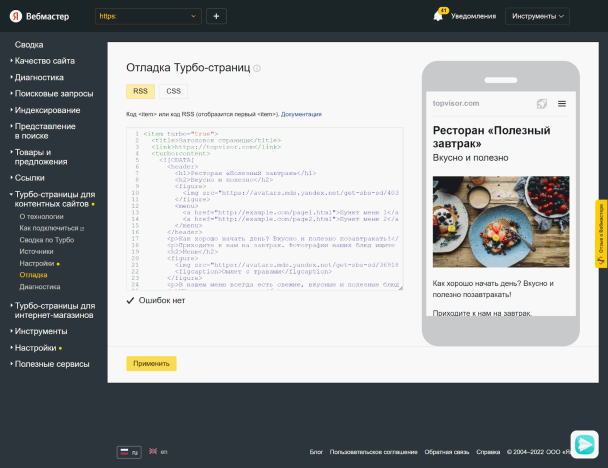The image size is (608, 468).
Task: Select Russian language option ru
Action: point(129,452)
